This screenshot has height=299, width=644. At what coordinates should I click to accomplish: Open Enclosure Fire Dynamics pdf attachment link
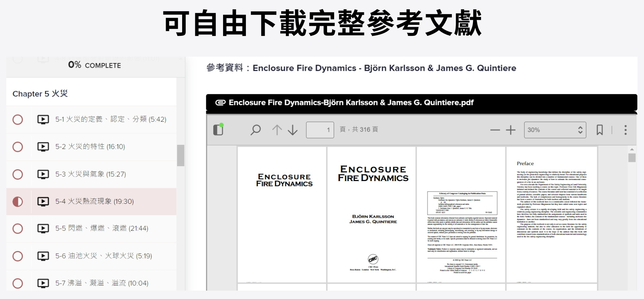(x=351, y=103)
